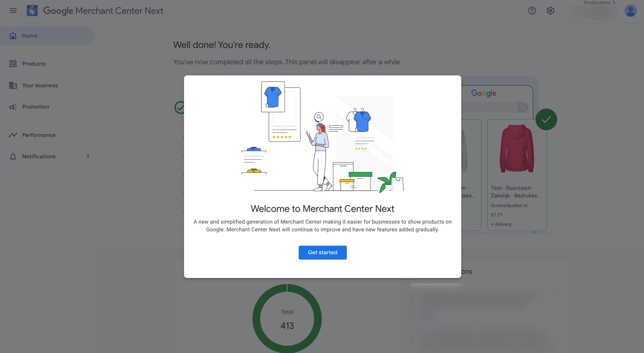The width and height of the screenshot is (644, 353).
Task: Open Notifications in the sidebar
Action: click(x=47, y=157)
